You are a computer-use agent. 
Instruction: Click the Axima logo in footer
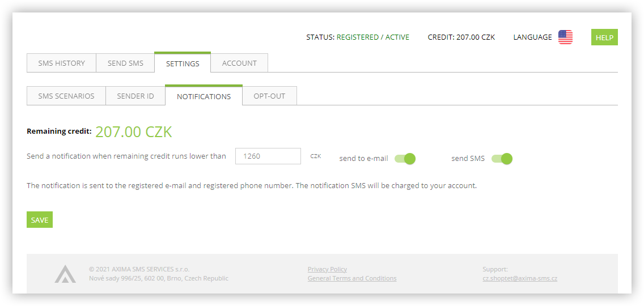[65, 274]
